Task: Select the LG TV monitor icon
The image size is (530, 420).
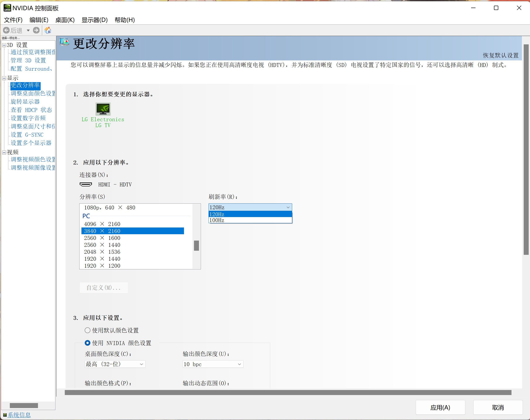Action: [103, 109]
